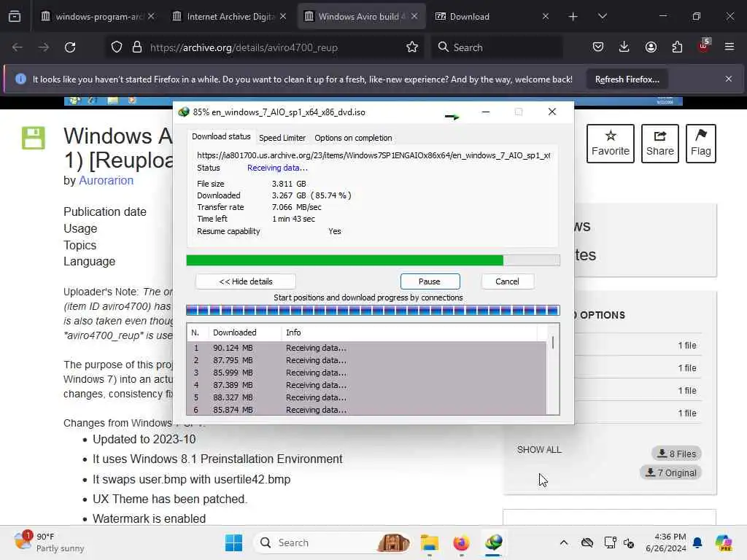This screenshot has width=747, height=560.
Task: Select Download status tab
Action: (x=221, y=136)
